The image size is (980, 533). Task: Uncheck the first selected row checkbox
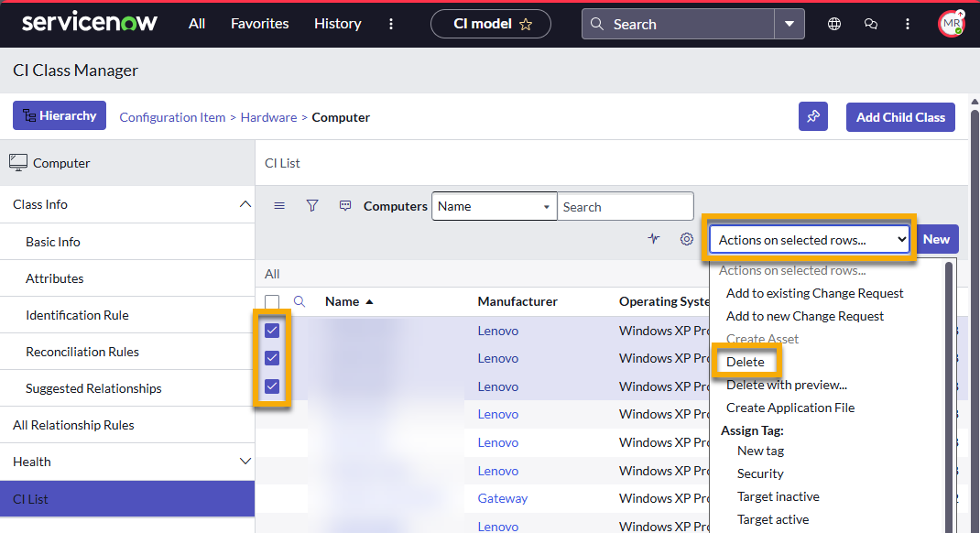coord(272,331)
